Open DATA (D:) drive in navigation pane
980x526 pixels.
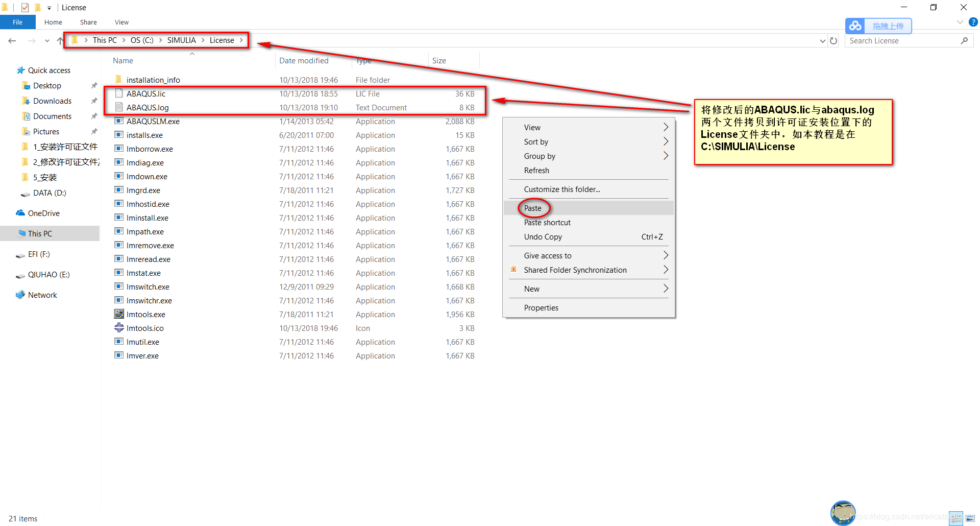click(x=50, y=193)
